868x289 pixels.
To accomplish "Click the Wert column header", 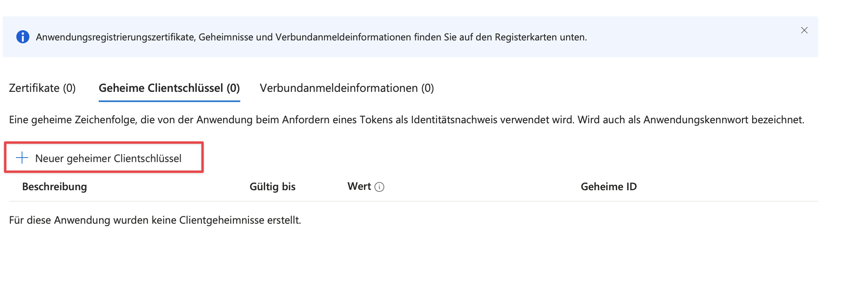I will click(x=359, y=187).
